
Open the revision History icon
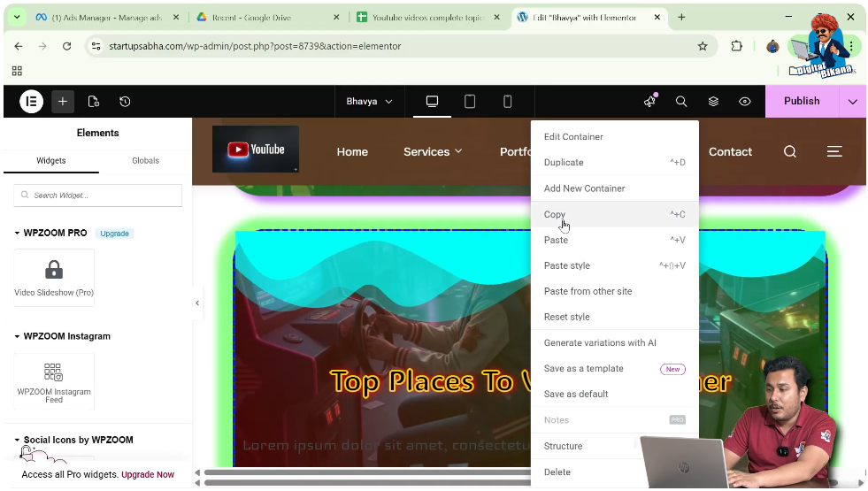tap(125, 102)
